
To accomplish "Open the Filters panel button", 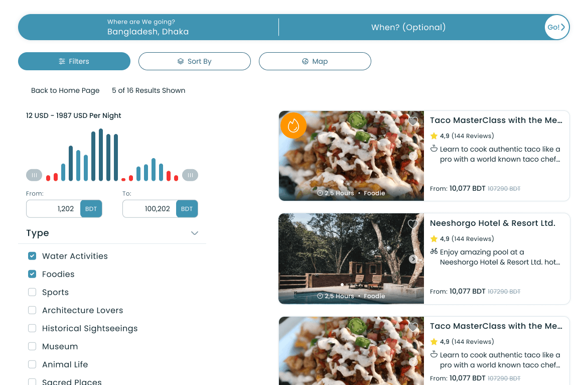I will [74, 61].
